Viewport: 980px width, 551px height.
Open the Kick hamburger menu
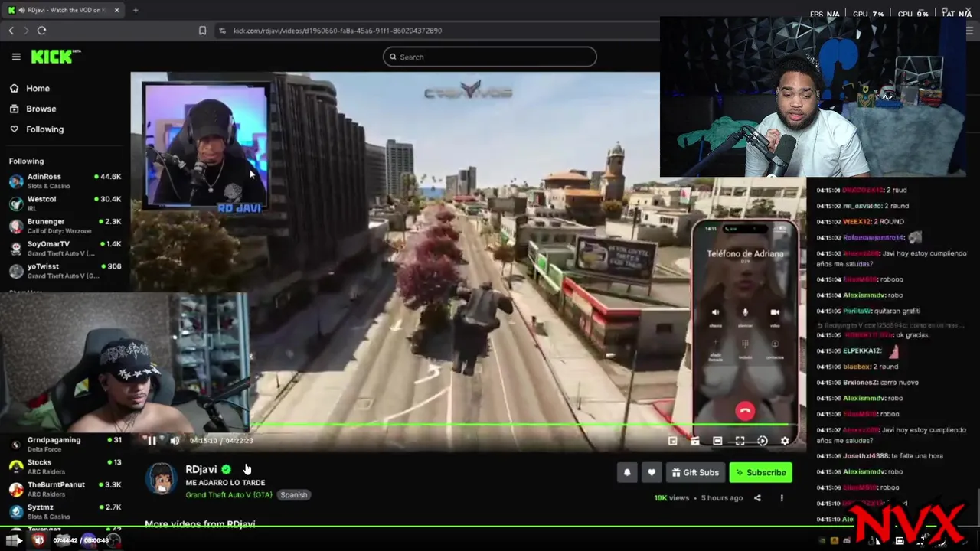(16, 57)
